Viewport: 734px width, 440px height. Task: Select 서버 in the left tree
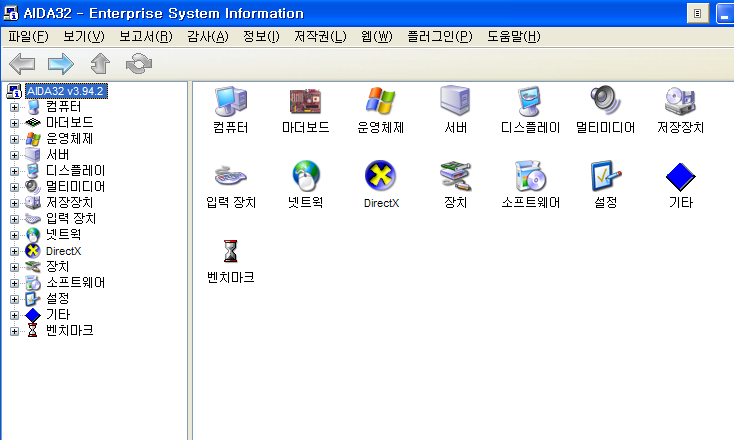point(58,155)
